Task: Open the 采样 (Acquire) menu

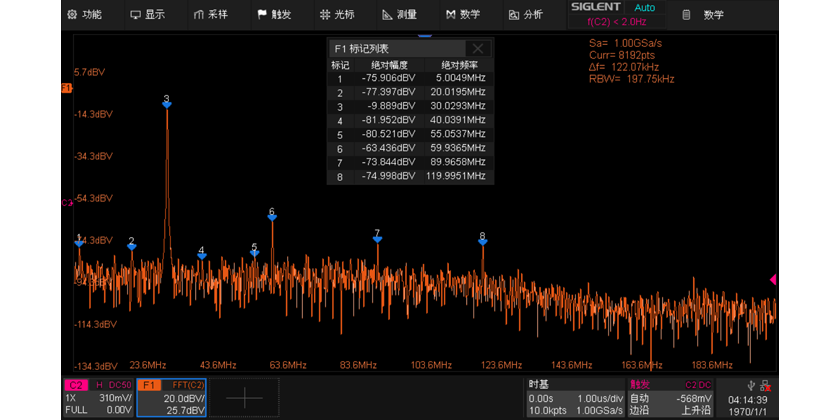Action: (210, 15)
